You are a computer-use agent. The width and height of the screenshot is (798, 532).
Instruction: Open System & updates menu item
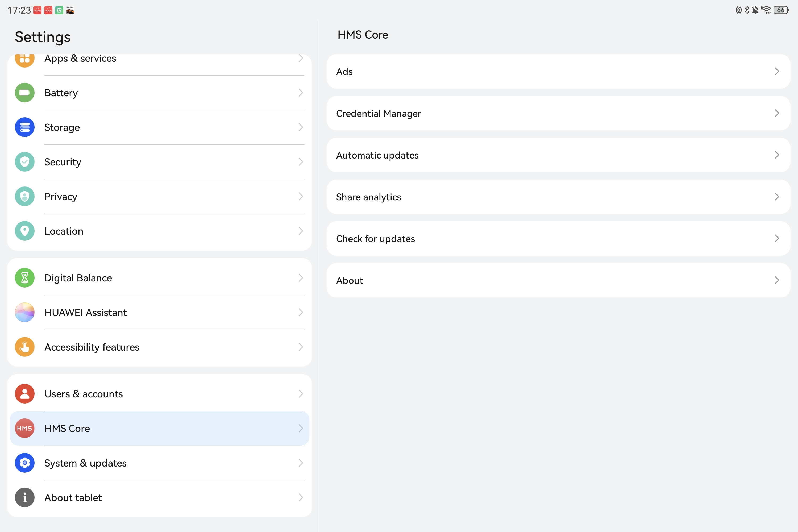pos(159,463)
